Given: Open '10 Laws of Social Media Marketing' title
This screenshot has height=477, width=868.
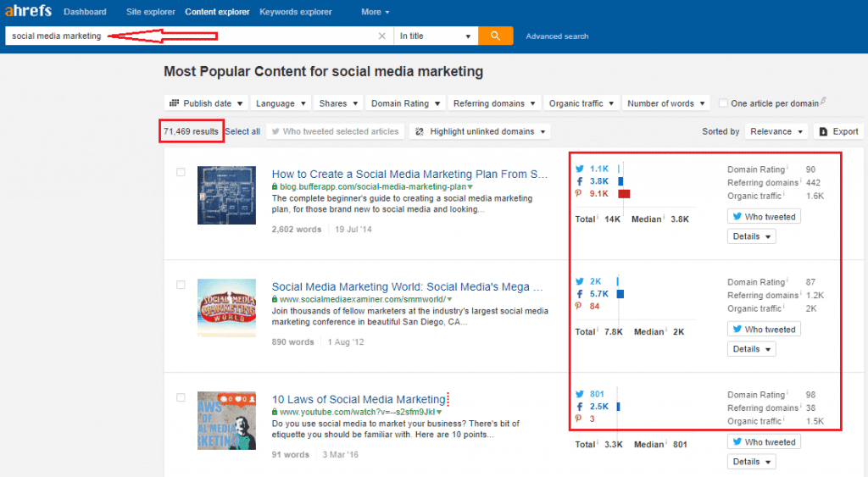Looking at the screenshot, I should click(359, 399).
